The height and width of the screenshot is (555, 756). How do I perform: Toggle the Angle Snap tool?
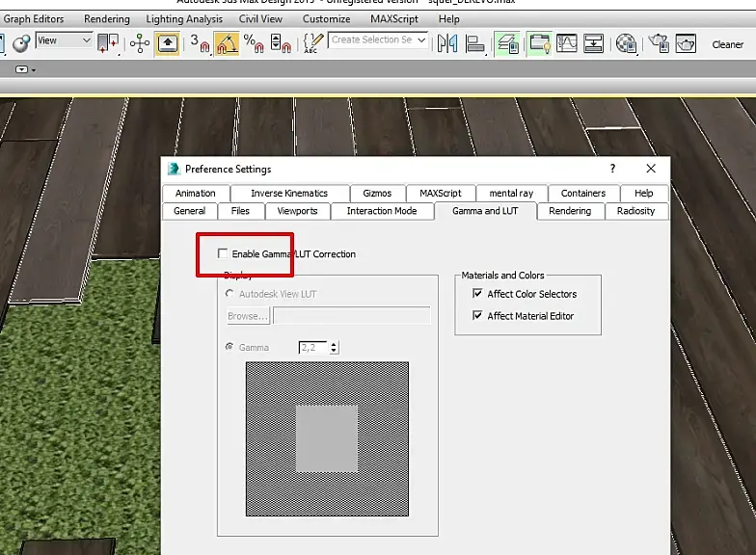click(x=228, y=43)
